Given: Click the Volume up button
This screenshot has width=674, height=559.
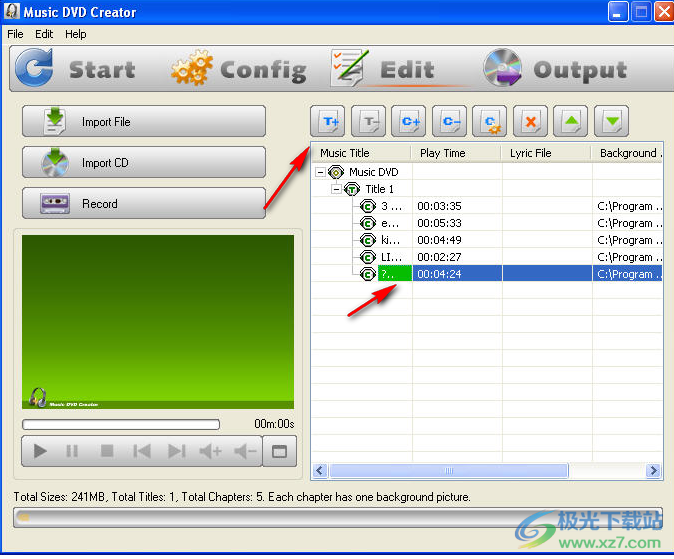Looking at the screenshot, I should click(211, 451).
